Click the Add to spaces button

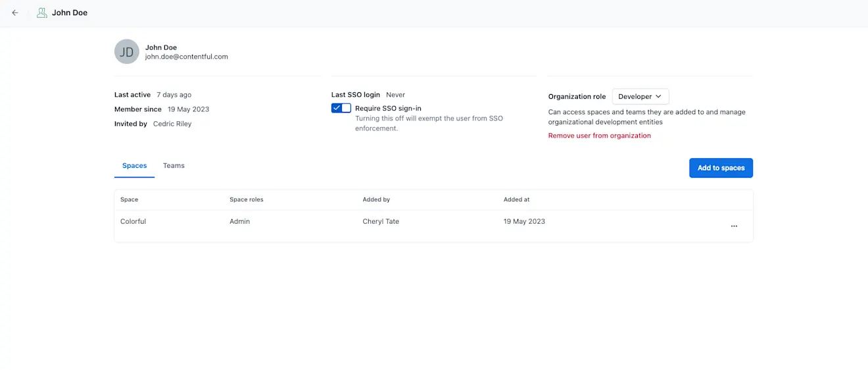coord(721,168)
